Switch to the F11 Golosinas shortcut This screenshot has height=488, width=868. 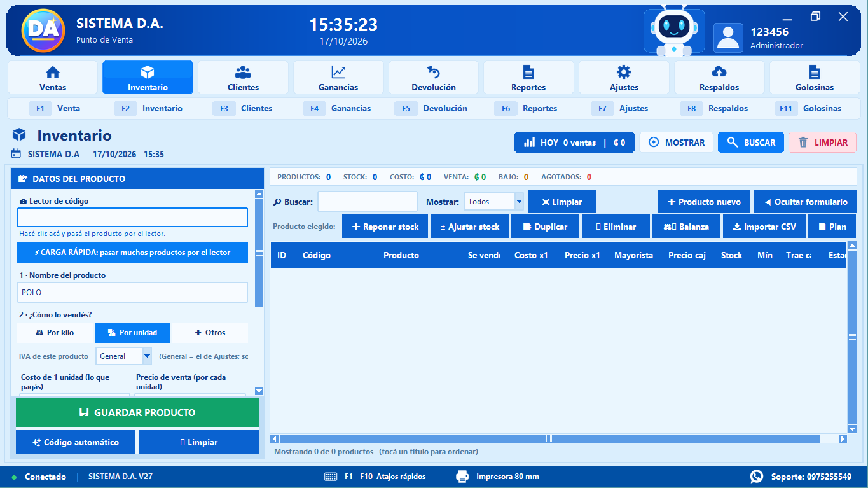point(808,109)
